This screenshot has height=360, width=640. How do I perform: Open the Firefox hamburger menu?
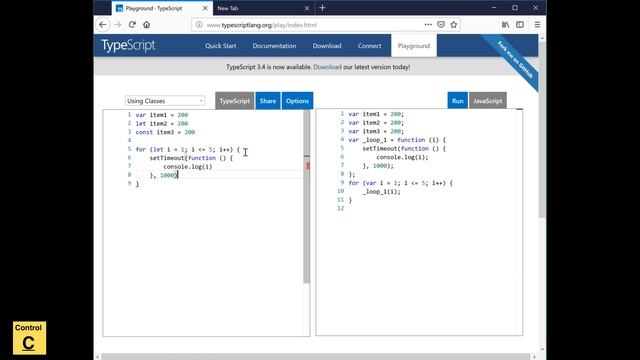(x=537, y=24)
